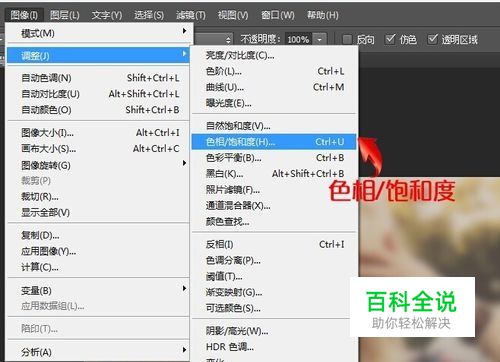Expand the 图像旋转(G) submenu

98,165
